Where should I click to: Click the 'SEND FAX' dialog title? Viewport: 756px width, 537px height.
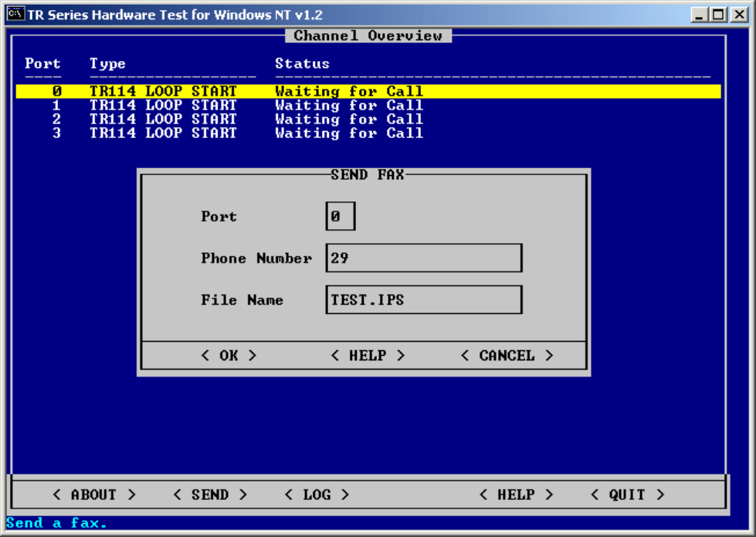pyautogui.click(x=368, y=174)
